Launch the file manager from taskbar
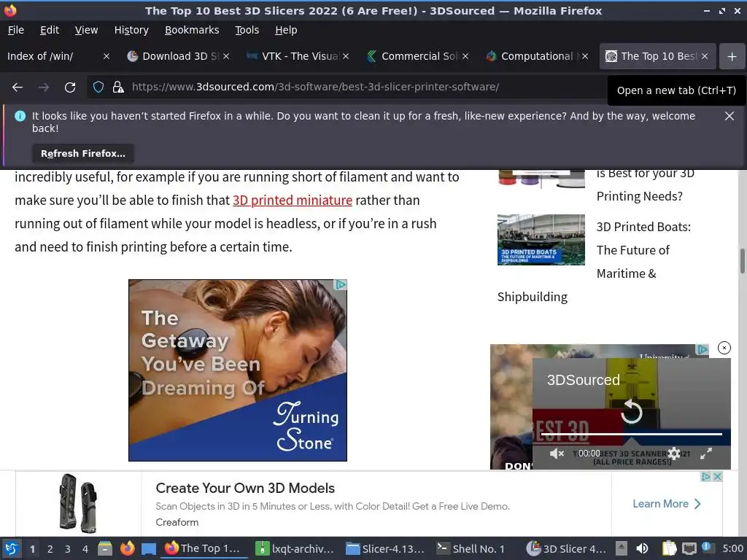The height and width of the screenshot is (560, 747). coord(105,548)
